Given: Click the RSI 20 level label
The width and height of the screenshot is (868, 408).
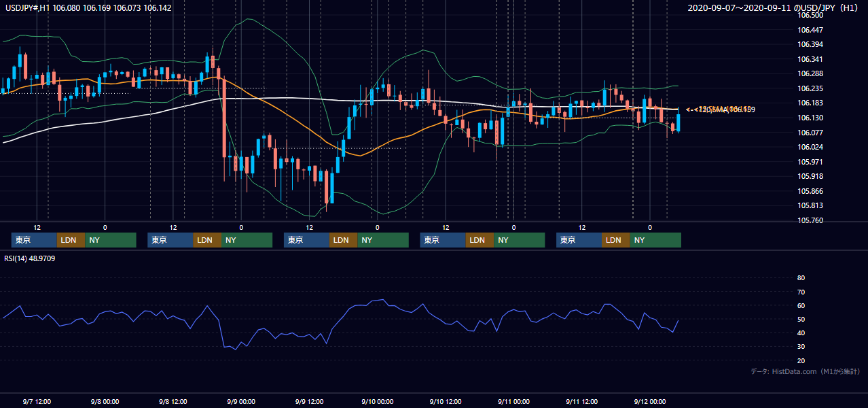Looking at the screenshot, I should pos(801,360).
